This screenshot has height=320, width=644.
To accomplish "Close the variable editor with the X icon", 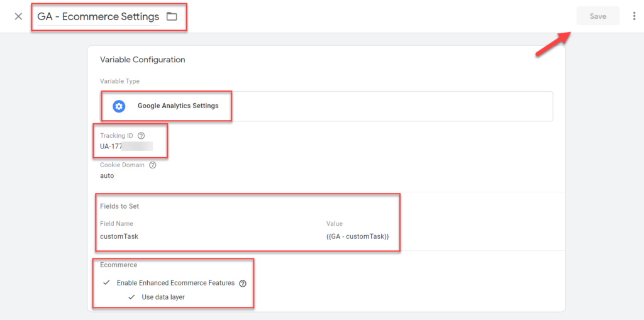I will (18, 16).
